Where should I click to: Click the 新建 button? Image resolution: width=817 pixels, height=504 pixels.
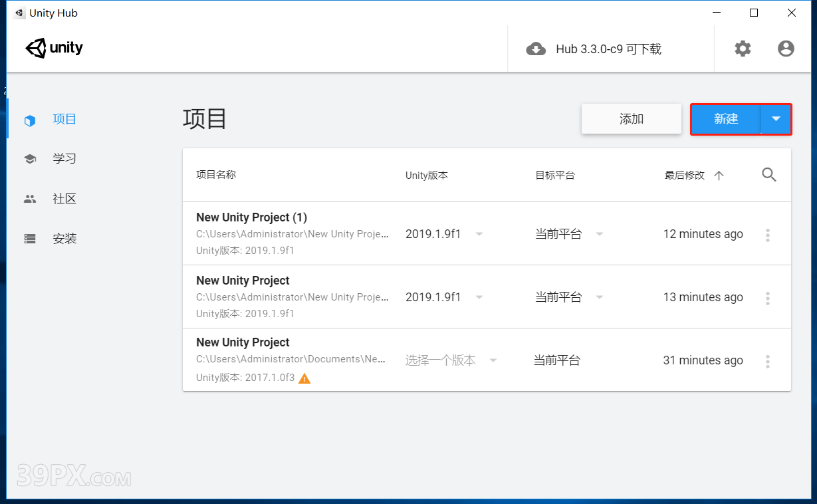[726, 119]
